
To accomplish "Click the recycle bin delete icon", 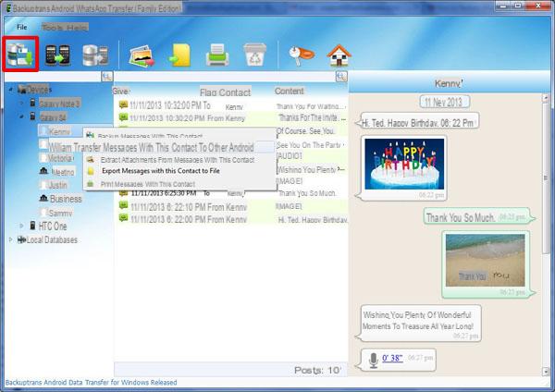I will coord(255,55).
